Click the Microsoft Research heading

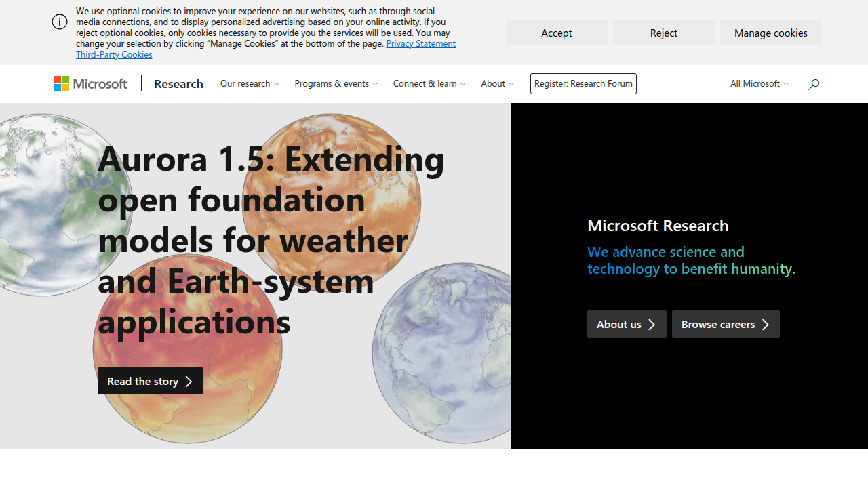658,226
